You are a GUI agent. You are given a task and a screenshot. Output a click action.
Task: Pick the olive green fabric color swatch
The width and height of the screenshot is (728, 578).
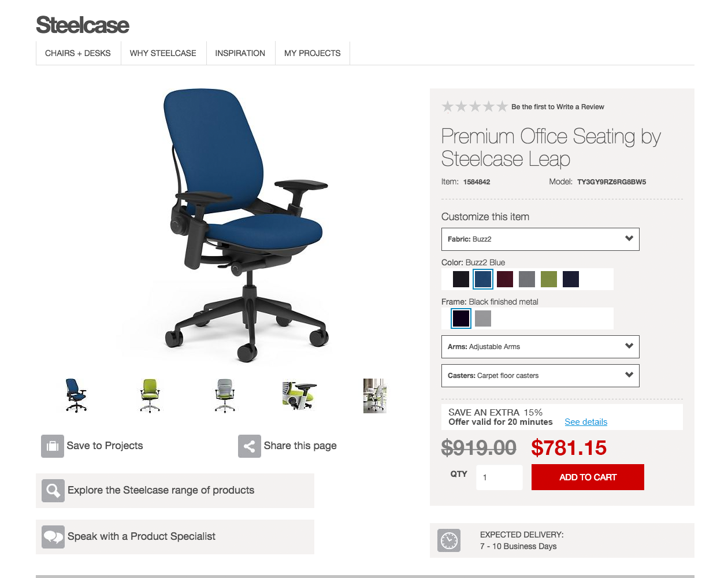point(549,279)
